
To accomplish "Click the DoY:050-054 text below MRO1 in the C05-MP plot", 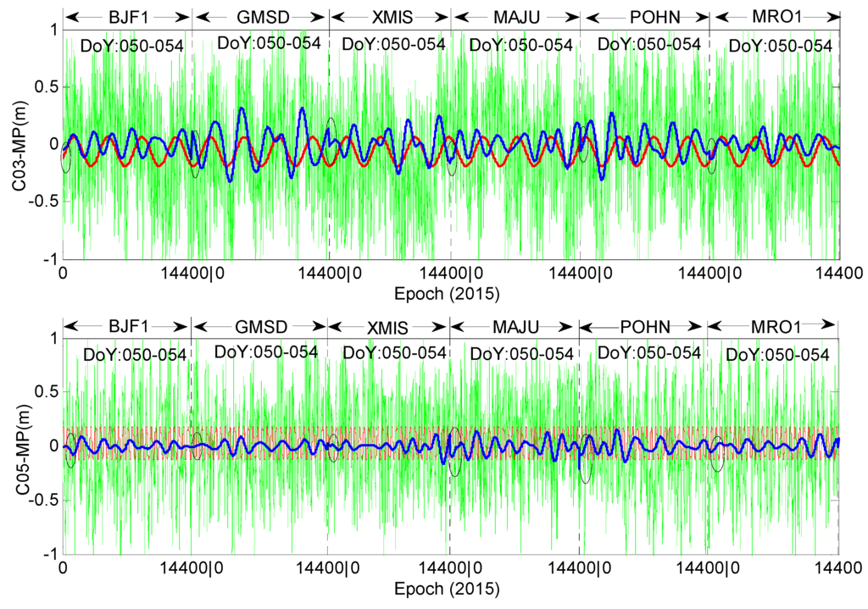I will 778,356.
